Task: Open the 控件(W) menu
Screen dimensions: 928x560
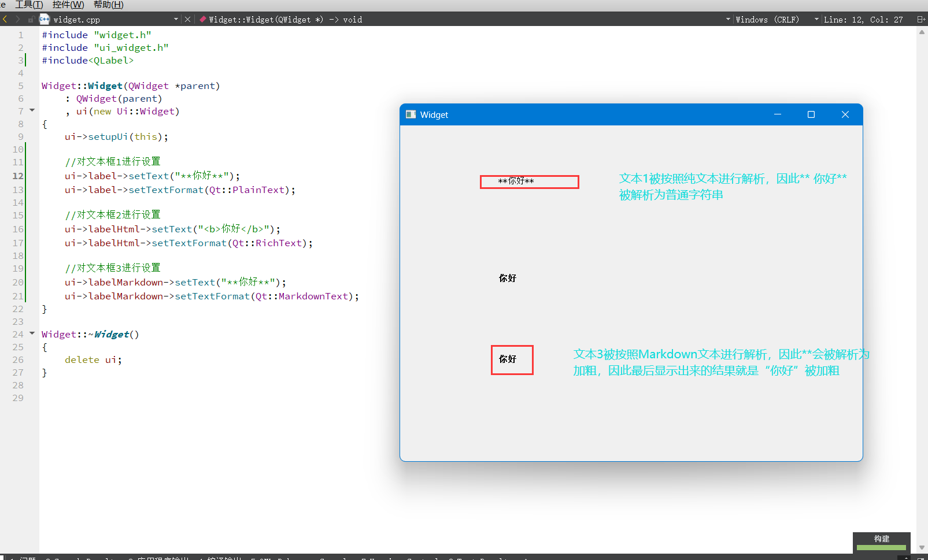Action: coord(68,5)
